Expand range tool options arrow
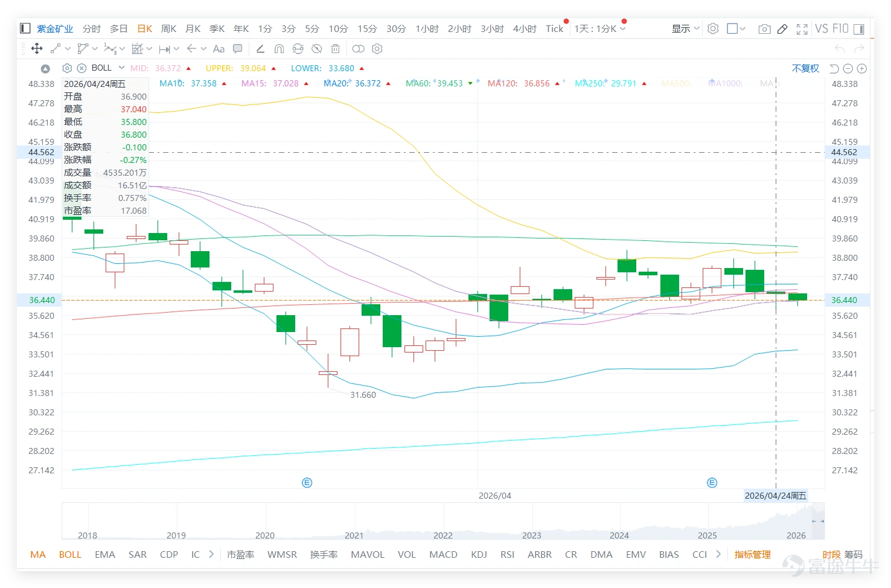The width and height of the screenshot is (891, 588). (x=176, y=49)
